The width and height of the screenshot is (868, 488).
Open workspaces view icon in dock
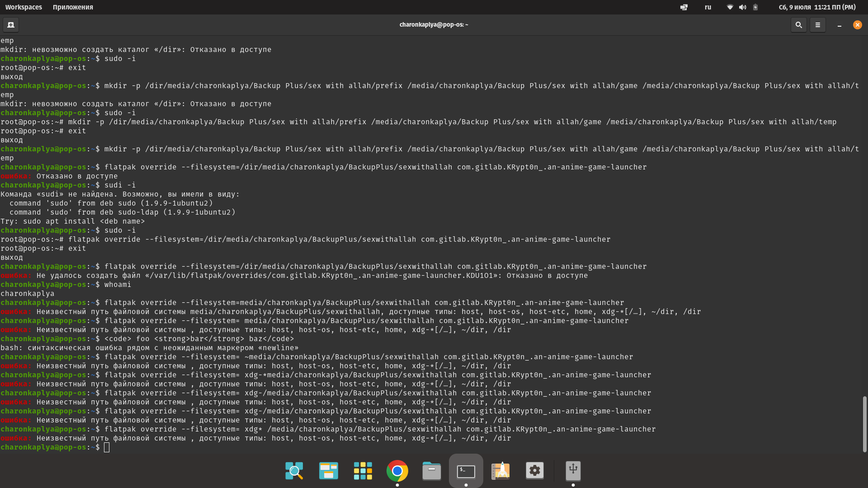point(329,471)
